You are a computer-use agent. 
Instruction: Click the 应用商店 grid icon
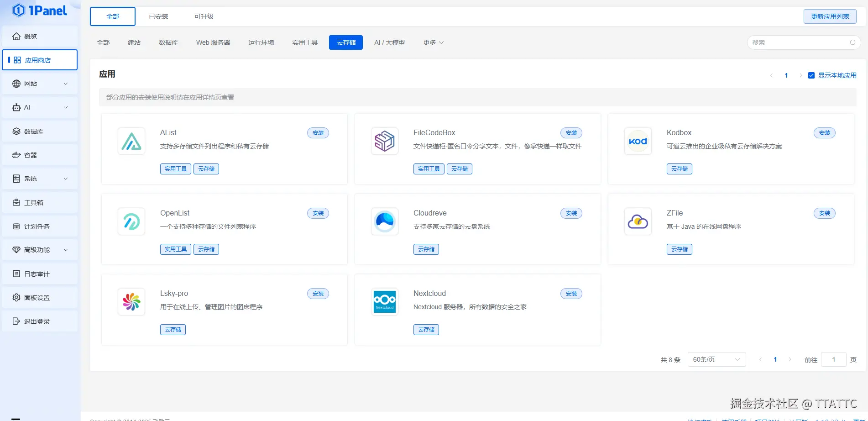point(17,60)
